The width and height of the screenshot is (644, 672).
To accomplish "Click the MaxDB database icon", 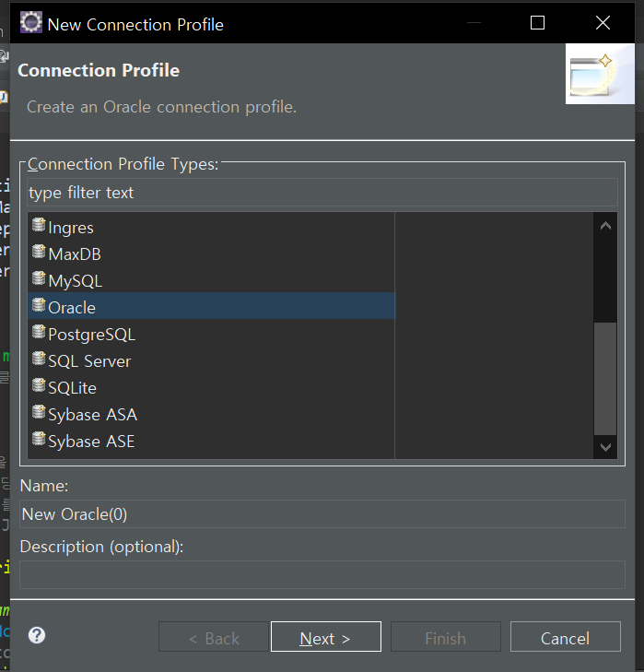I will [x=39, y=252].
